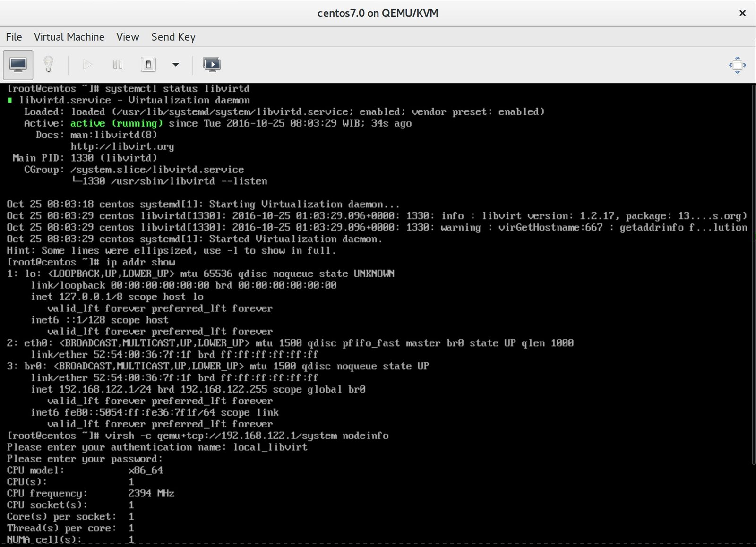756x547 pixels.
Task: Click 'CGroup: /system.slice/libvirtd.service' line
Action: coord(134,170)
